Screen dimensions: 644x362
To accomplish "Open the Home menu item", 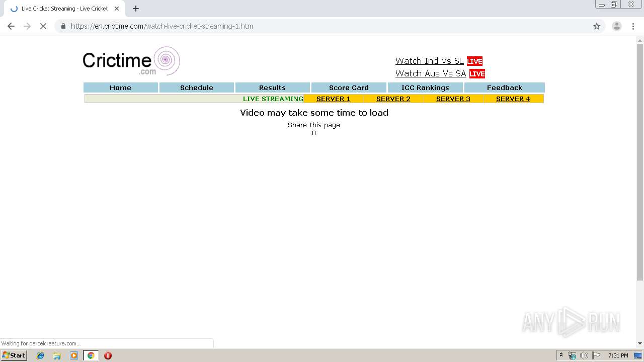I will (x=121, y=87).
